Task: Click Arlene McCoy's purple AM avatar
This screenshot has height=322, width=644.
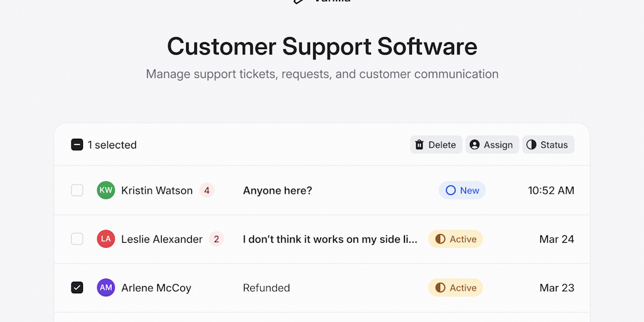Action: pyautogui.click(x=106, y=288)
